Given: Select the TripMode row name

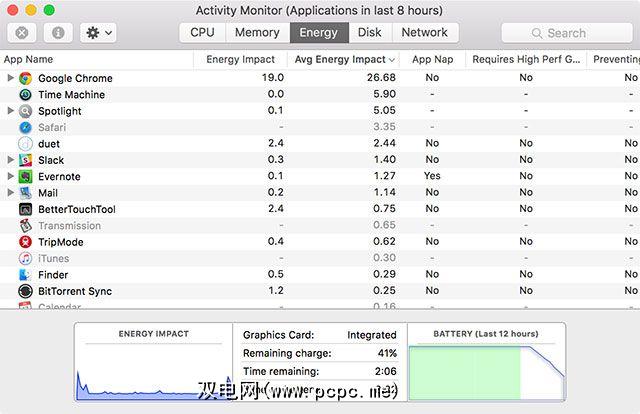Looking at the screenshot, I should (61, 242).
